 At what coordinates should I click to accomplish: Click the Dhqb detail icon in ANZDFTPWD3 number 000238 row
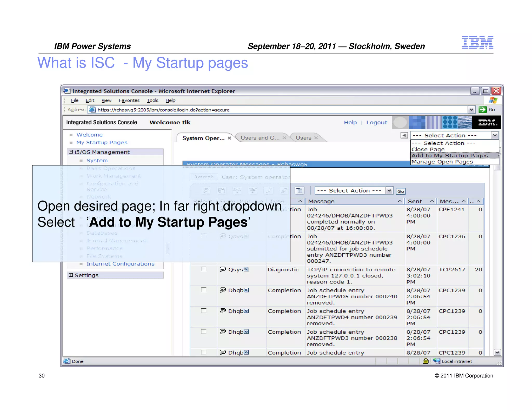pyautogui.click(x=247, y=332)
